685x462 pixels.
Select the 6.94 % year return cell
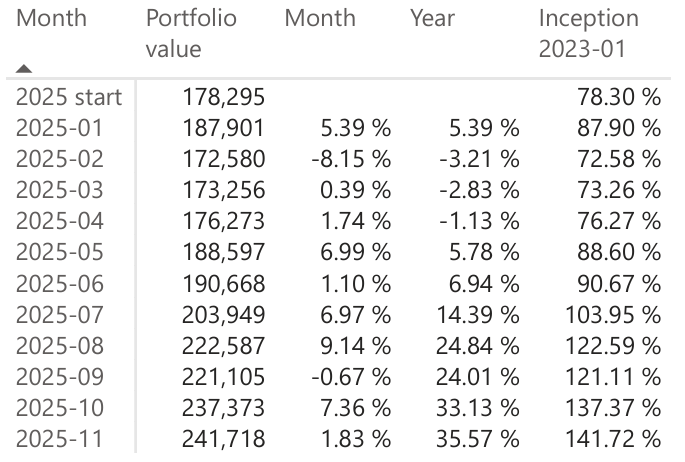[x=484, y=283]
